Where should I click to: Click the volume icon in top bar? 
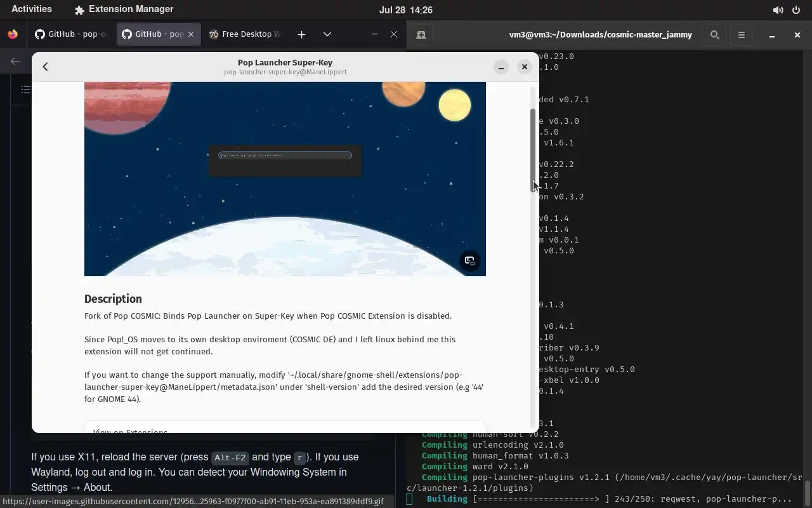point(778,10)
